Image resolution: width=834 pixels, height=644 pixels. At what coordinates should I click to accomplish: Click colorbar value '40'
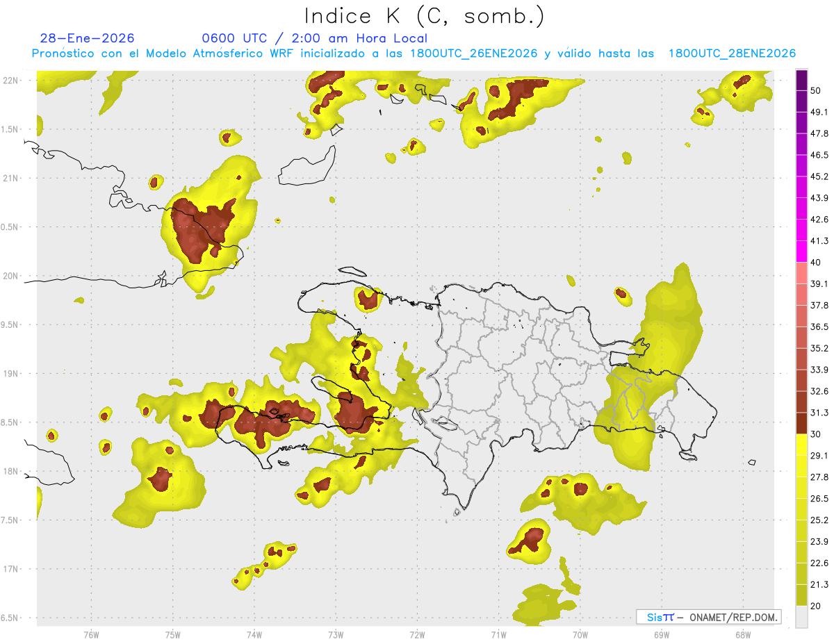pos(817,263)
